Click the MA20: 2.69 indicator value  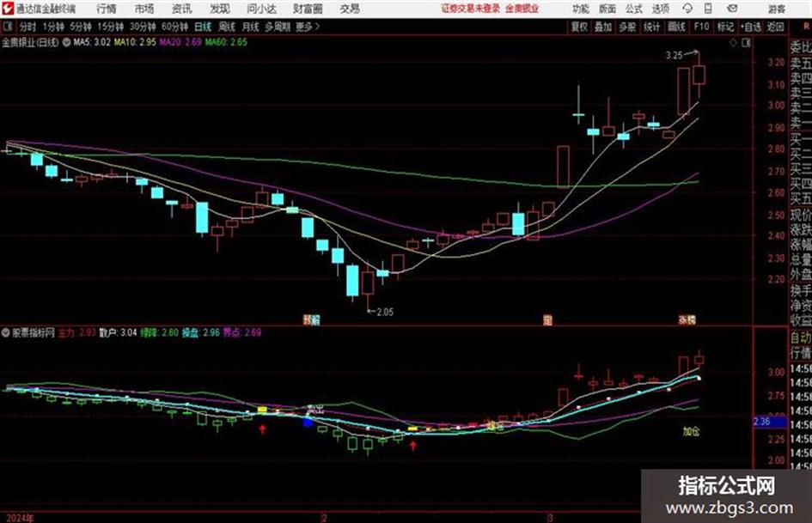pyautogui.click(x=180, y=42)
